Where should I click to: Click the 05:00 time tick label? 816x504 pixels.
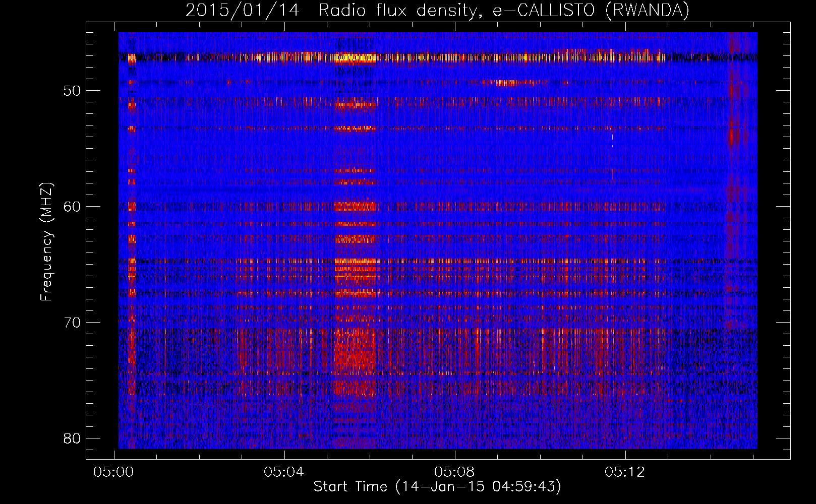[114, 472]
